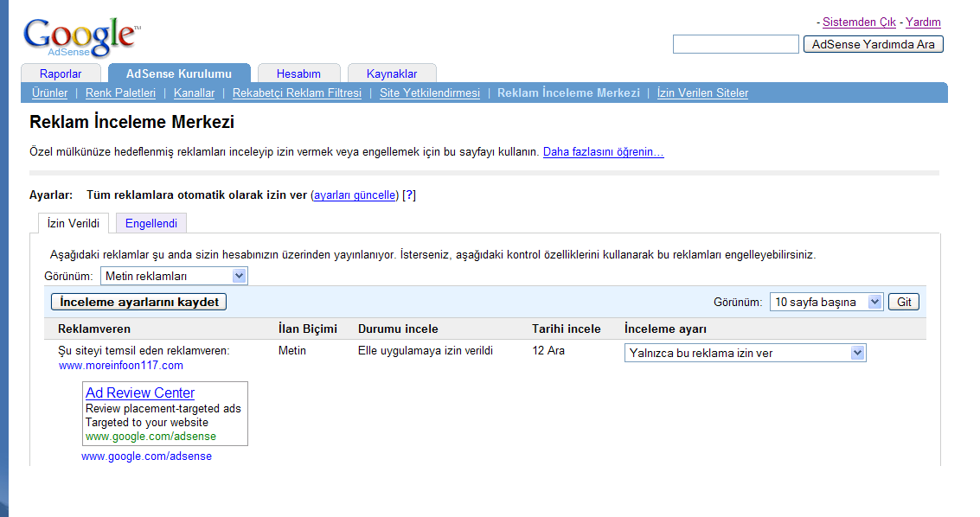Open Site Yetkilendirmesi submenu link

point(430,93)
